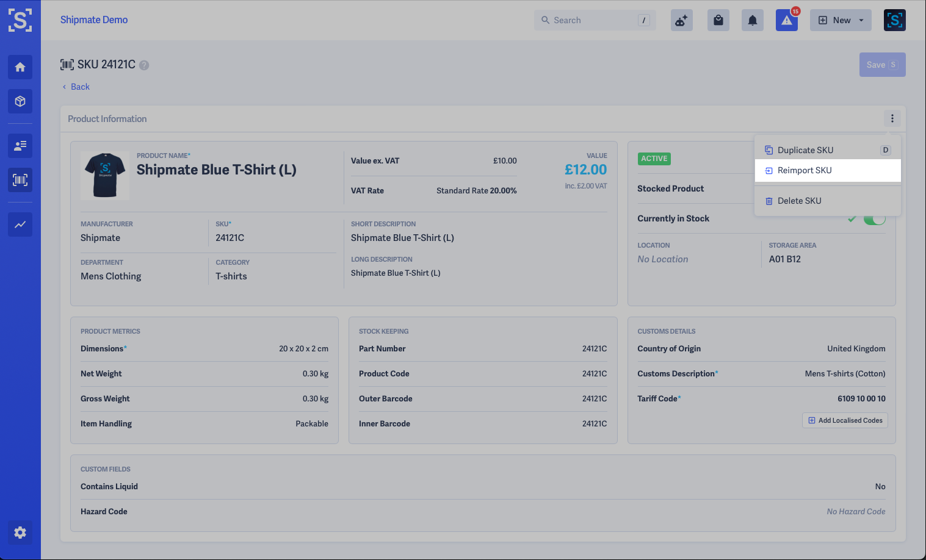Click the £12.00 value

click(x=586, y=170)
